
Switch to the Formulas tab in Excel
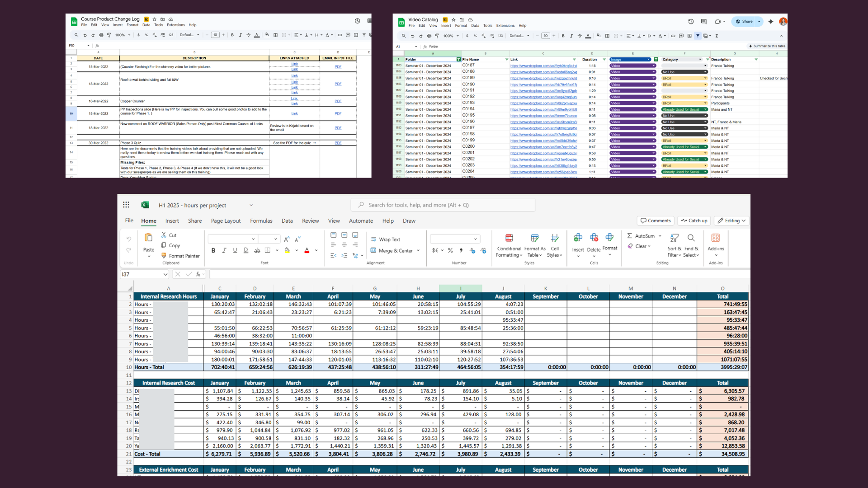[261, 221]
